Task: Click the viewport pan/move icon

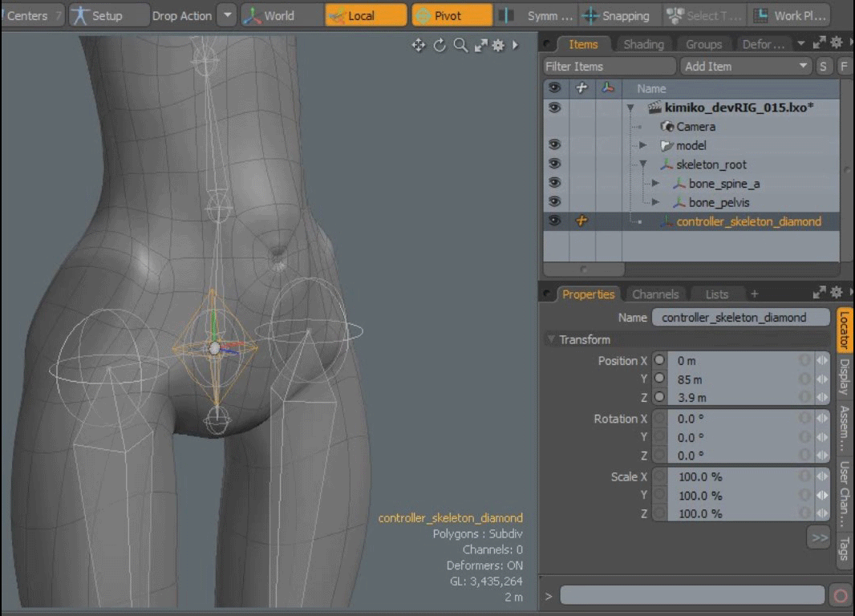Action: pos(418,45)
